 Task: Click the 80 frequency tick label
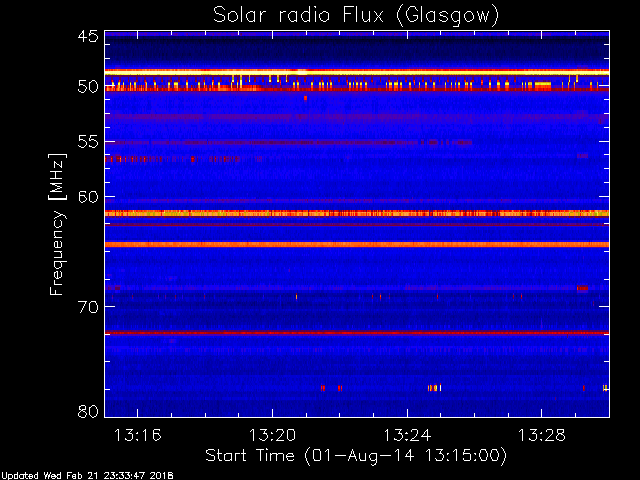pyautogui.click(x=88, y=411)
